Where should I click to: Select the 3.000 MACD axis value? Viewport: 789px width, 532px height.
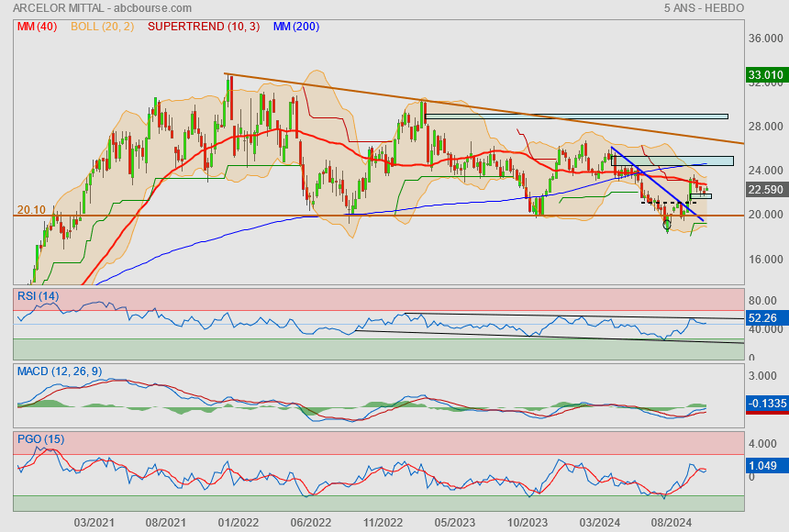(762, 376)
